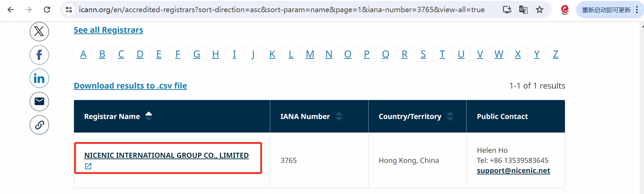Sort table by IANA Number
The width and height of the screenshot is (644, 194).
[x=339, y=116]
